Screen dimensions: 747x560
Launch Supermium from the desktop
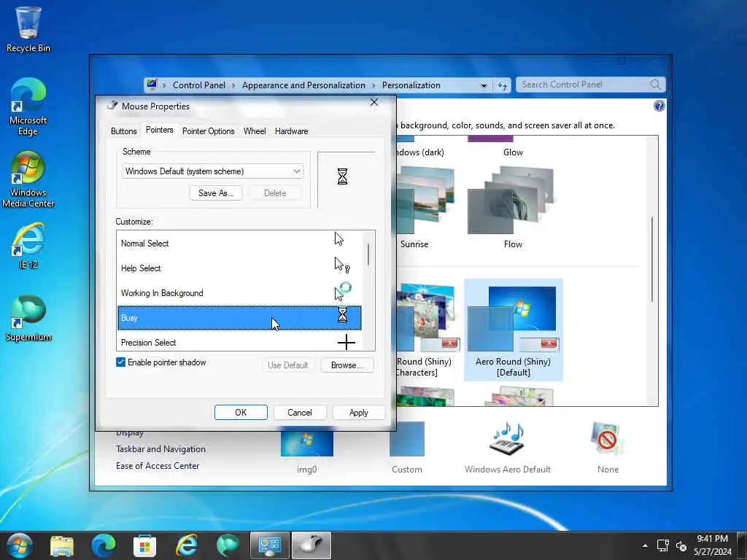[x=28, y=318]
